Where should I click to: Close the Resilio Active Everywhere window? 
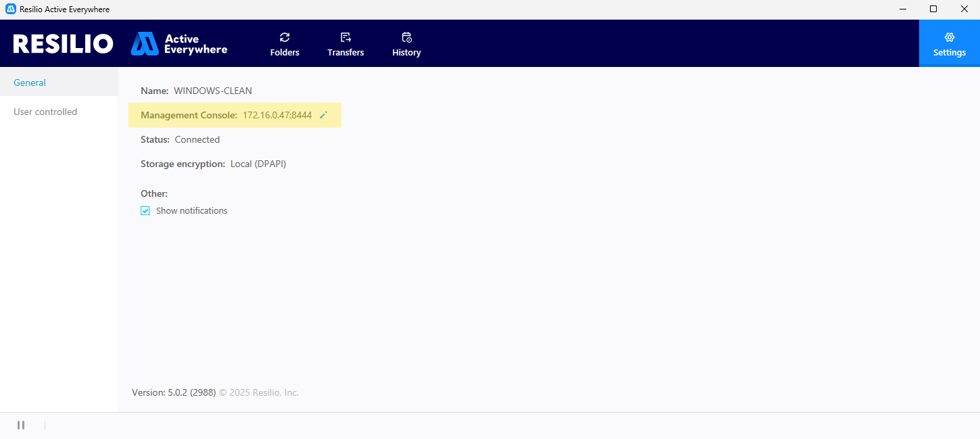click(964, 9)
